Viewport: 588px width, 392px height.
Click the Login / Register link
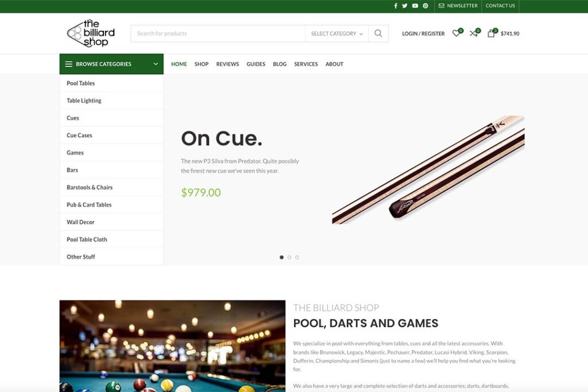pyautogui.click(x=423, y=34)
